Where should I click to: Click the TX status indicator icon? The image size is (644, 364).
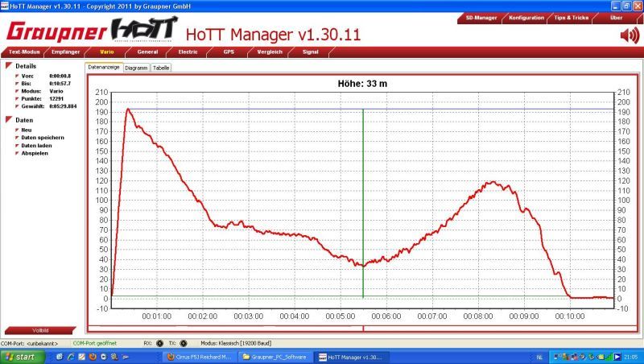point(184,343)
